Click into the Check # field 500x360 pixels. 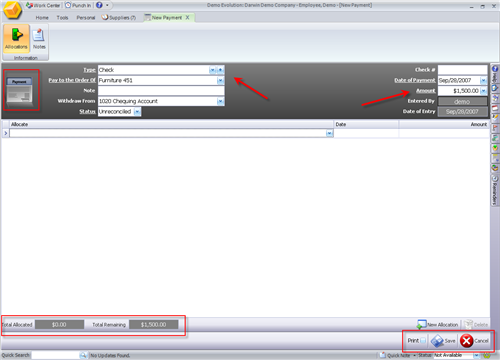462,70
